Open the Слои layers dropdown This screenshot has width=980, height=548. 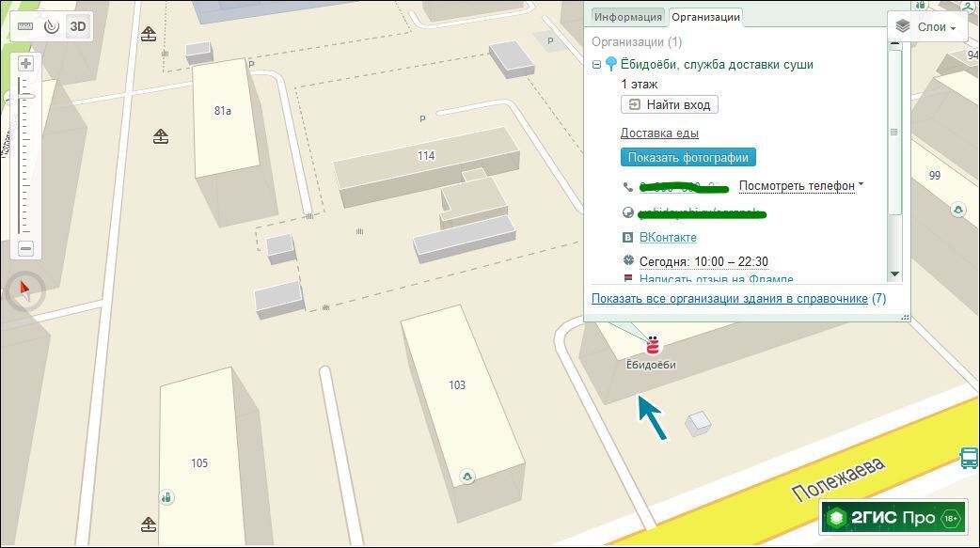coord(926,27)
